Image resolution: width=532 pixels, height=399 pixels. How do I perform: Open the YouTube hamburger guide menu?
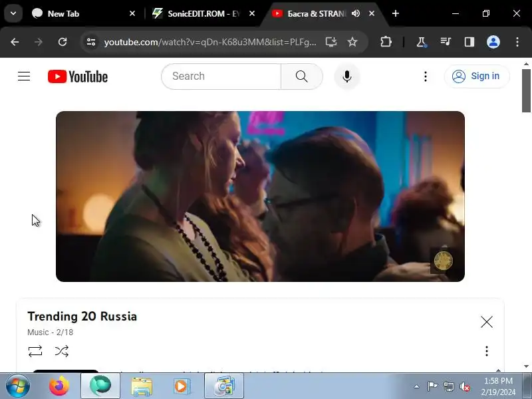coord(24,76)
